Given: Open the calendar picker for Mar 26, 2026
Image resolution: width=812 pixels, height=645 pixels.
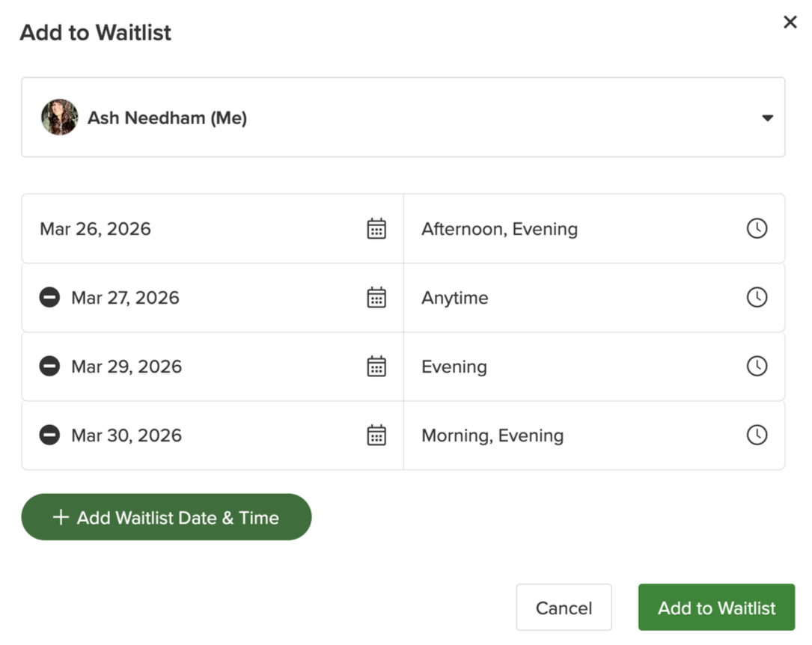Looking at the screenshot, I should click(376, 229).
